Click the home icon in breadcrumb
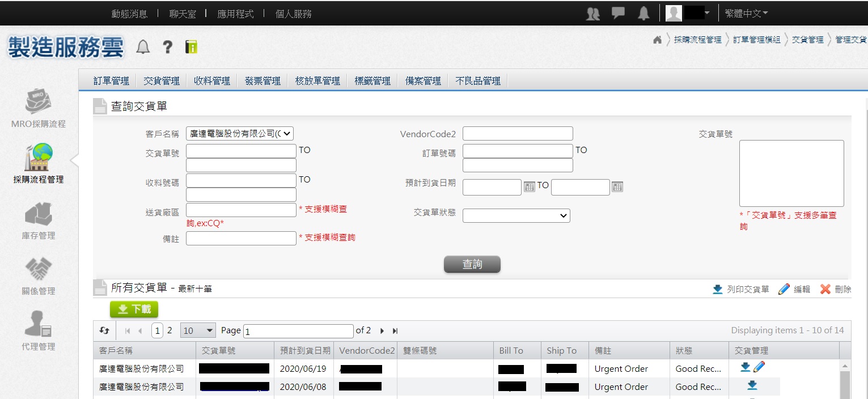This screenshot has height=399, width=868. (657, 40)
